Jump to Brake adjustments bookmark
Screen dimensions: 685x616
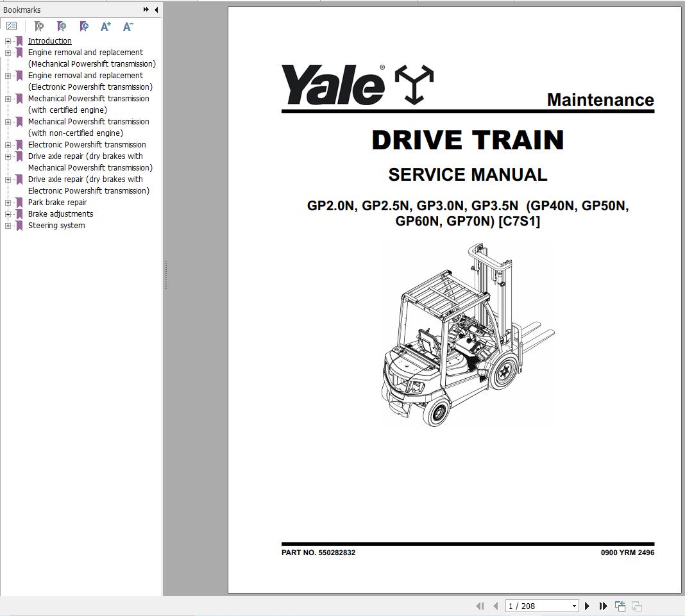[x=61, y=214]
